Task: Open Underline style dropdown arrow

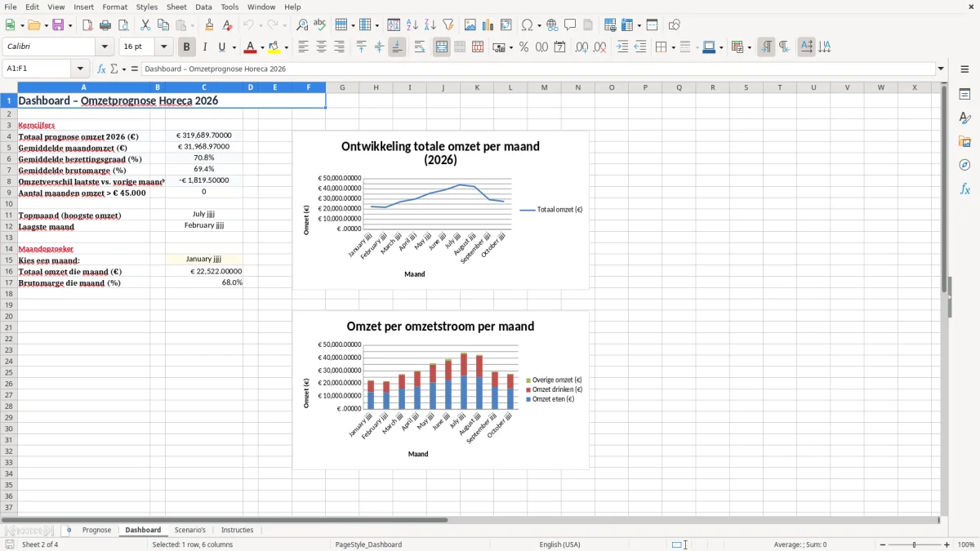Action: [x=234, y=47]
